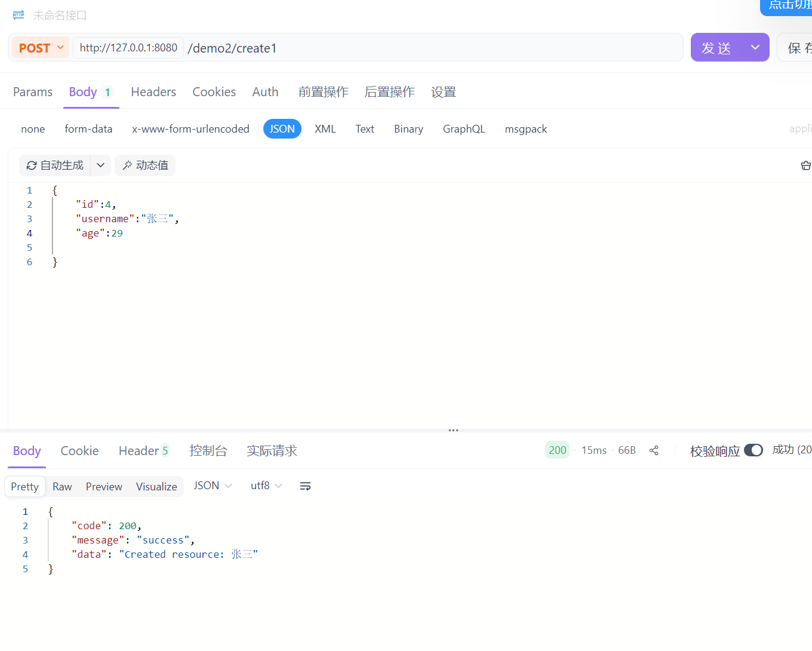
Task: Click the "data": "Created resource" response line
Action: [165, 554]
